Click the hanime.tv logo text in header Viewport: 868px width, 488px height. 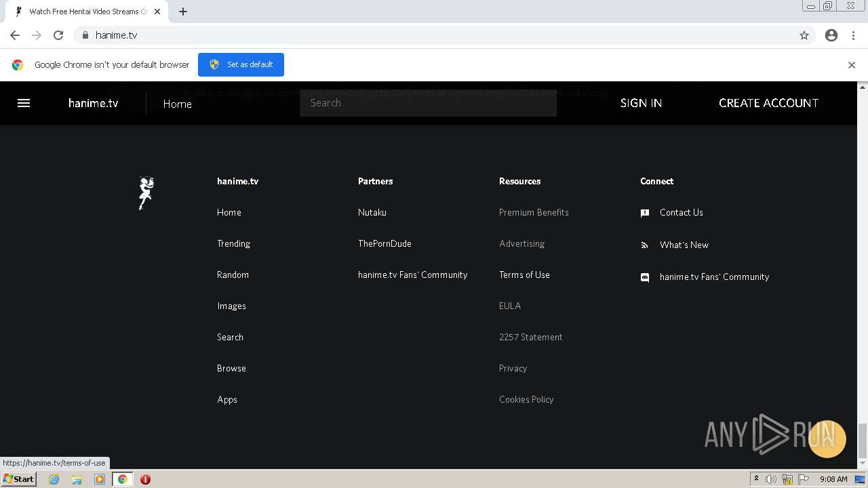click(93, 103)
